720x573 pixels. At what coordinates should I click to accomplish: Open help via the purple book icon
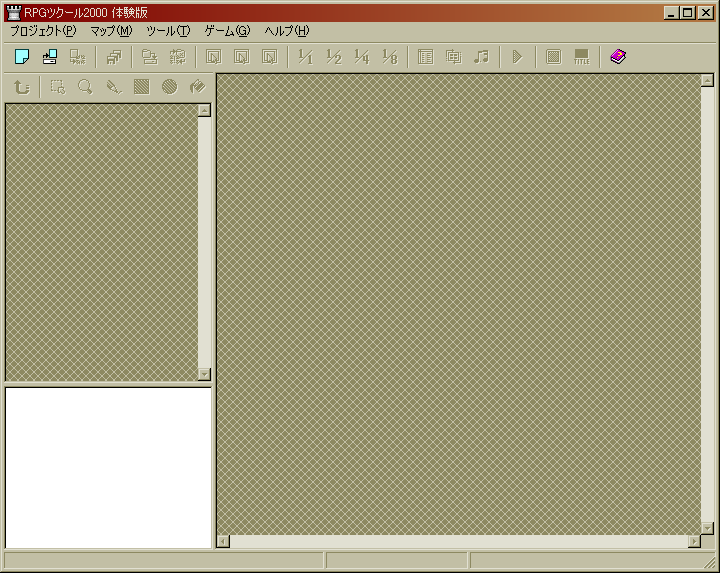(x=617, y=57)
